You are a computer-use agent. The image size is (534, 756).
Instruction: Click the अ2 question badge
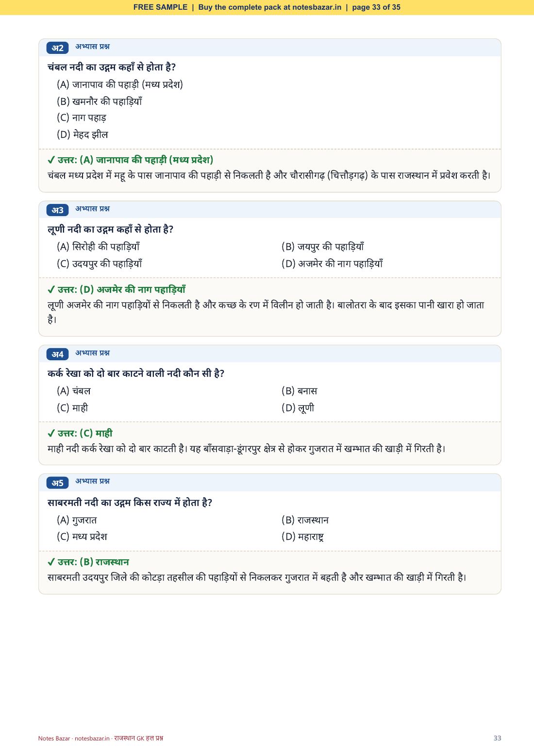(58, 48)
